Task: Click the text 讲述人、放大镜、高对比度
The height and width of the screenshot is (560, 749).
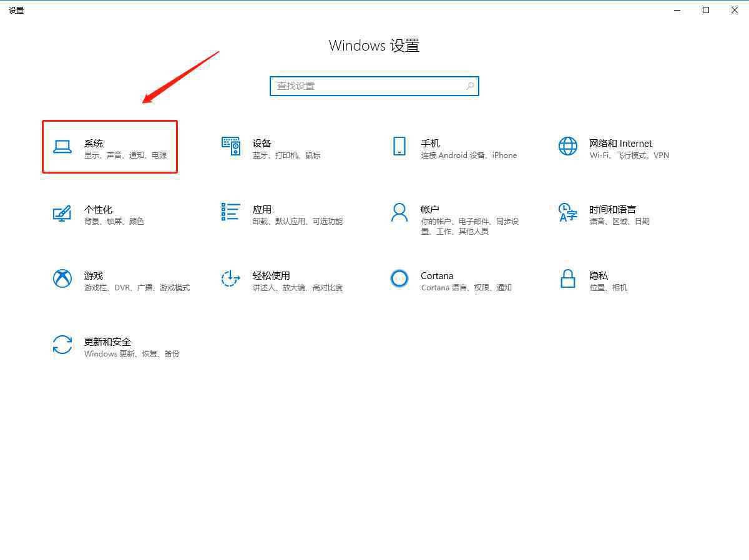Action: [x=298, y=288]
